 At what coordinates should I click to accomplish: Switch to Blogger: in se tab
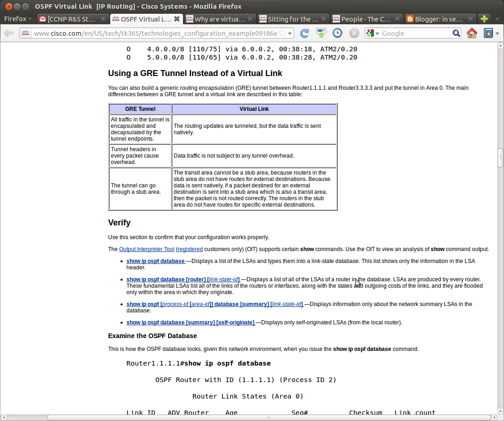[440, 19]
